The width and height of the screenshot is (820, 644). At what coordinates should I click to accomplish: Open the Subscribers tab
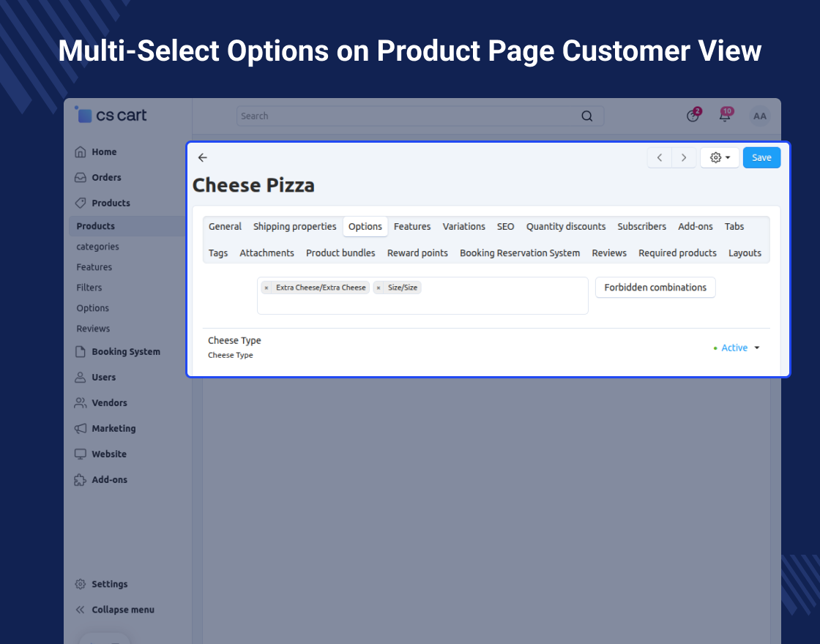(x=641, y=227)
